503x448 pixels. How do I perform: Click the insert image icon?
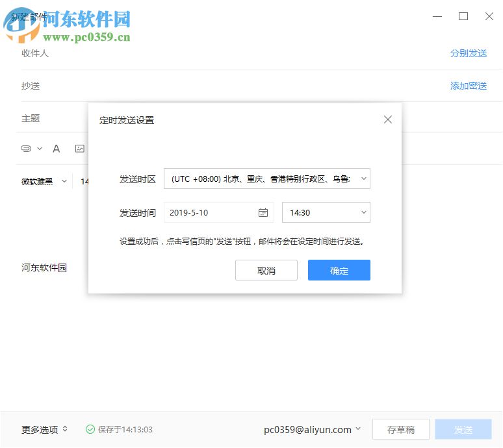[79, 149]
